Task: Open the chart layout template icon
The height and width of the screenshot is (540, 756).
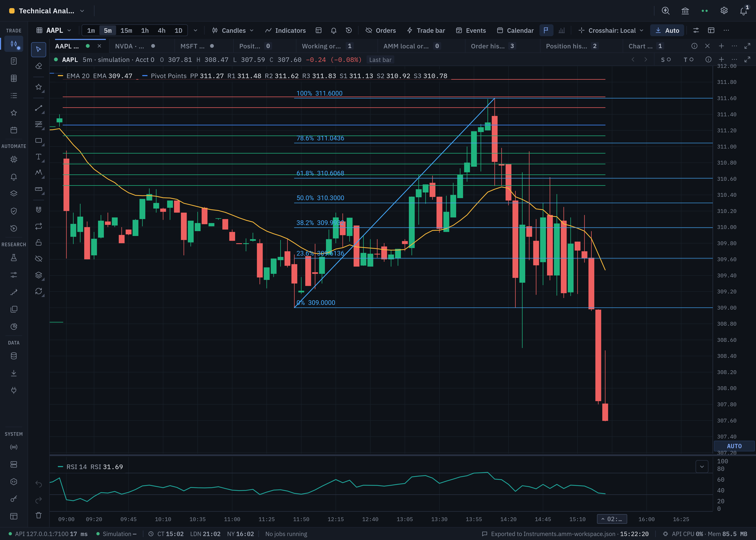Action: [318, 30]
